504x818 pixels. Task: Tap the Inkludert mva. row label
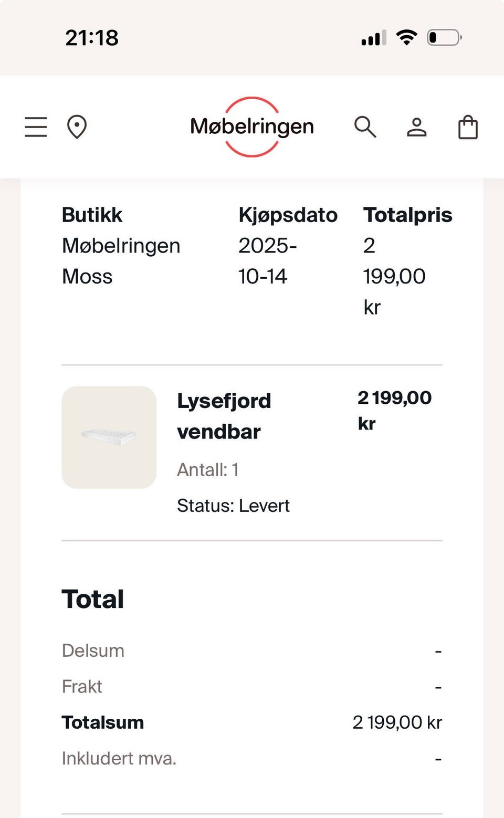pyautogui.click(x=119, y=758)
